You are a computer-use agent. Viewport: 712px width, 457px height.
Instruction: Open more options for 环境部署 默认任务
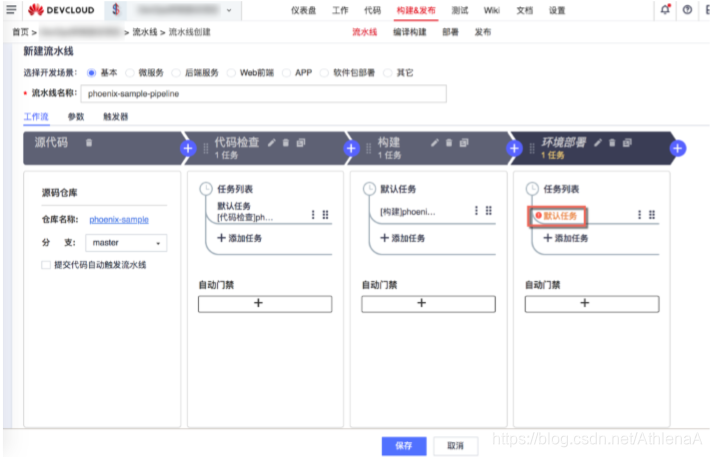[639, 214]
